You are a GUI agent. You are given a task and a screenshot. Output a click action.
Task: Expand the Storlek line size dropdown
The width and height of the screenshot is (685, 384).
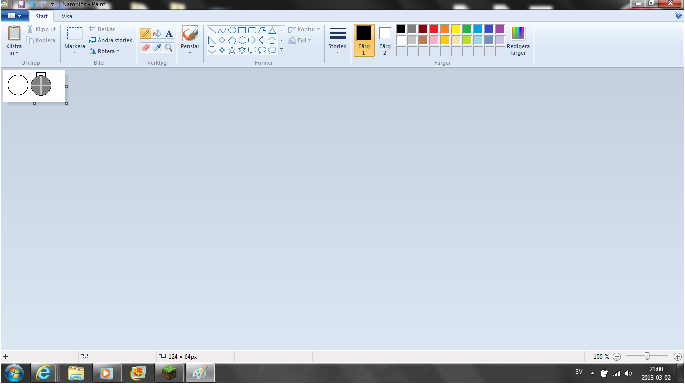point(338,40)
